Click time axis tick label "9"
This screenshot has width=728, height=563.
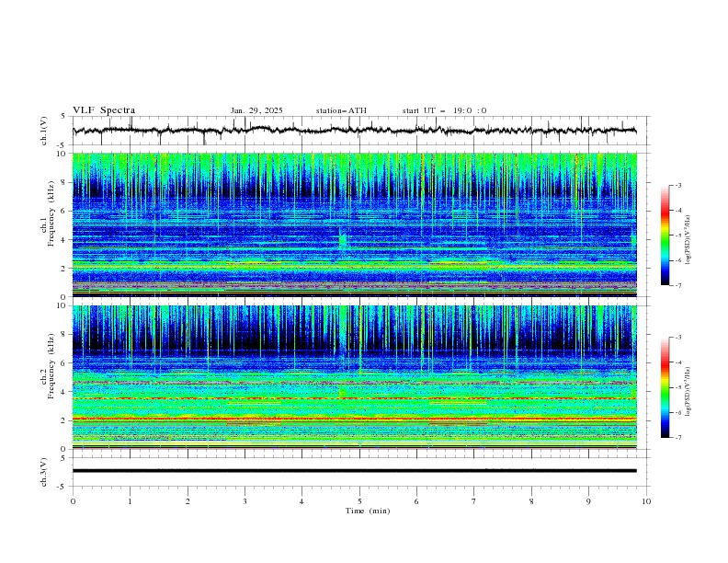click(x=588, y=501)
